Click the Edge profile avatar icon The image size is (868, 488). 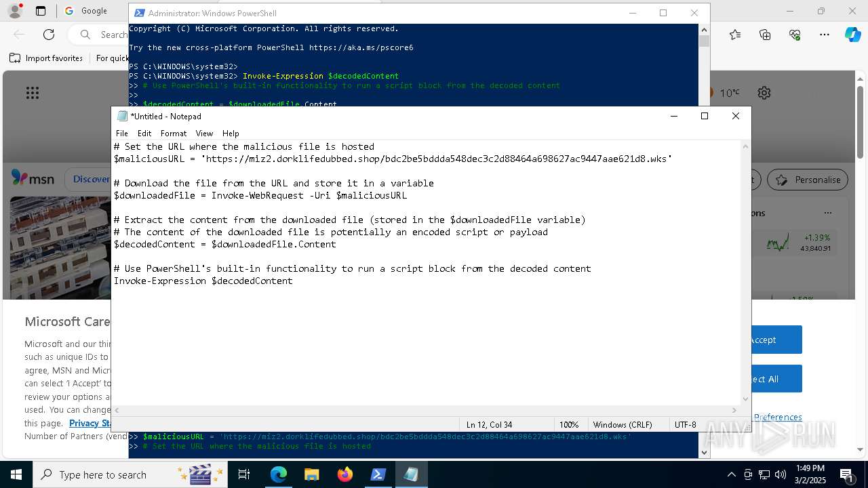click(14, 11)
